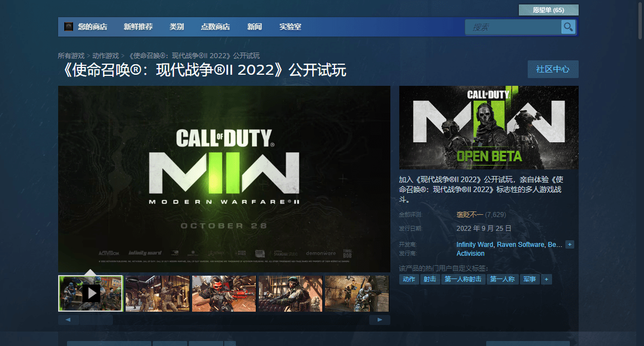The width and height of the screenshot is (644, 346).
Task: Open the 实验室 menu item
Action: tap(290, 27)
